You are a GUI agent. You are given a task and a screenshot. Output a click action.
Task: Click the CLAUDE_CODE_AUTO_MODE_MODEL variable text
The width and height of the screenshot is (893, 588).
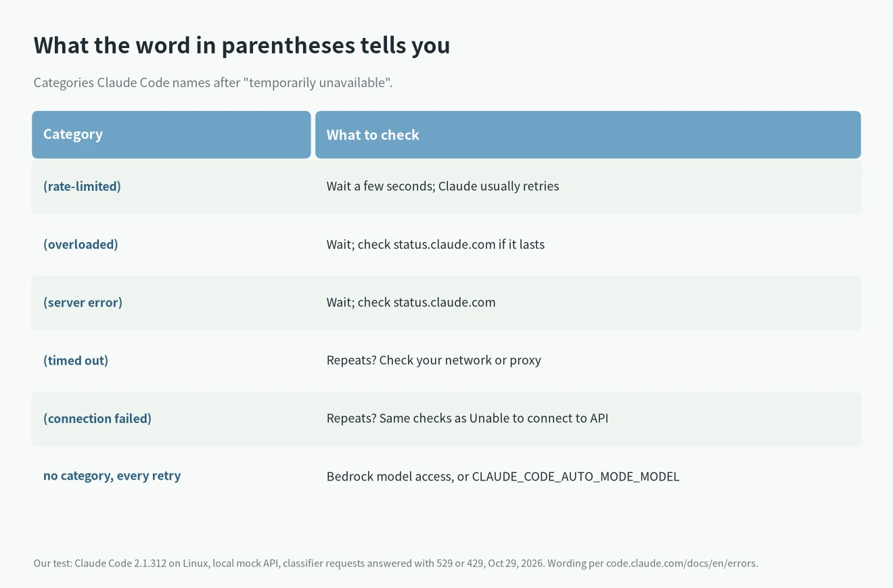(576, 476)
